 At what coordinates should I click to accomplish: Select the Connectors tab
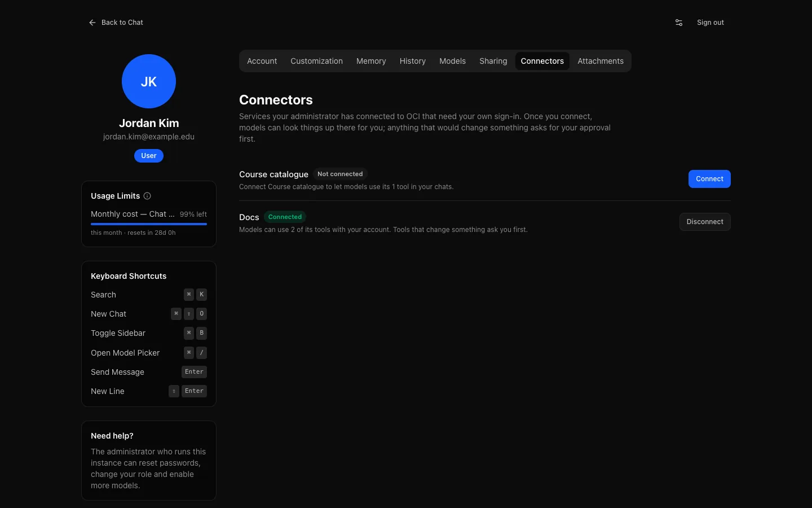[542, 61]
